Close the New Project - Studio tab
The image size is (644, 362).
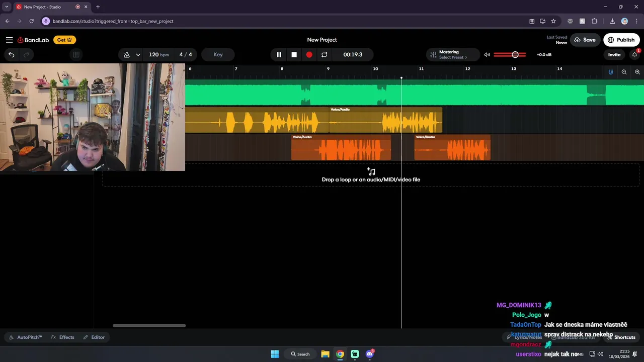[x=86, y=7]
